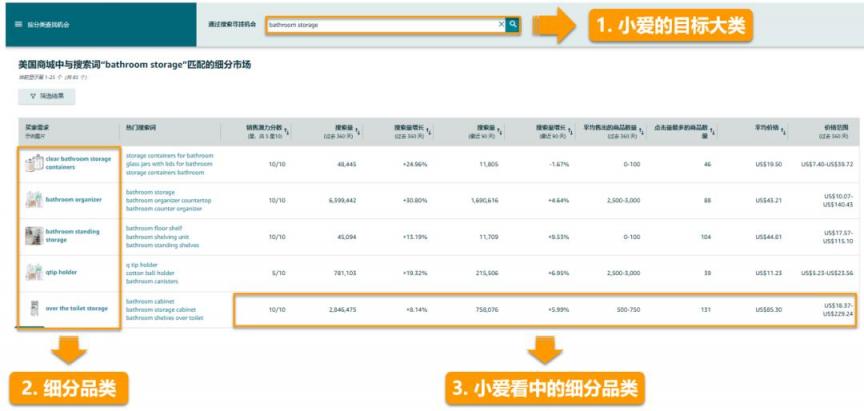Click the bathroom standing storage thumbnail
The width and height of the screenshot is (864, 411).
[34, 236]
